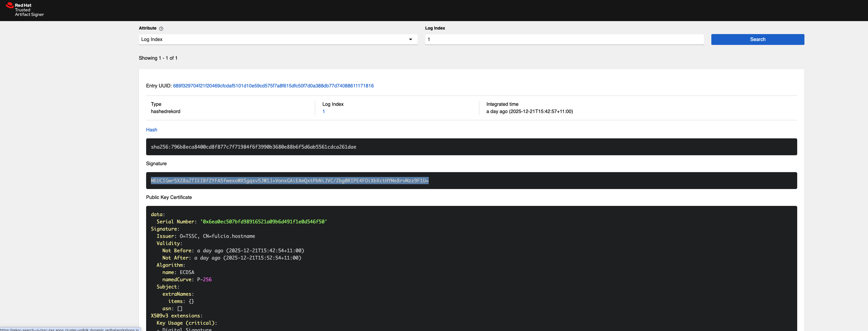Click the namedCurve P-256 line
The width and height of the screenshot is (868, 331).
(187, 279)
